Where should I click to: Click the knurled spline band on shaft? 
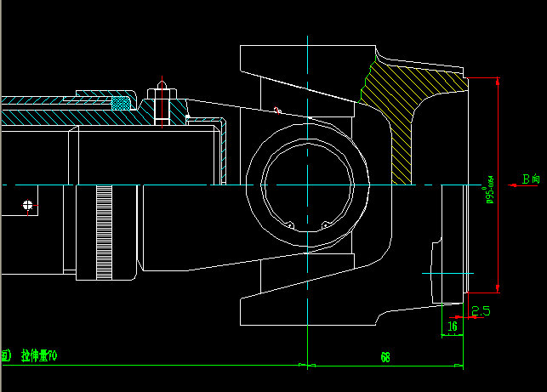pyautogui.click(x=105, y=230)
